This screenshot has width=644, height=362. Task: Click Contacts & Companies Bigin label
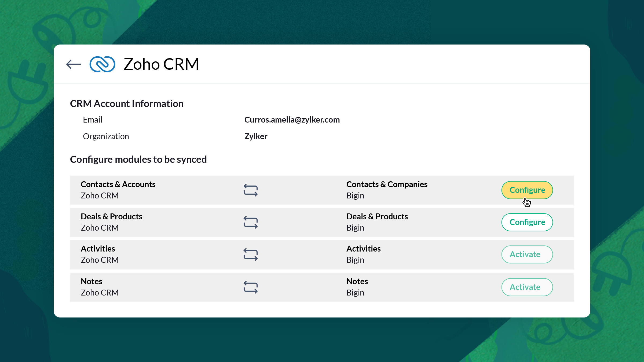pyautogui.click(x=387, y=190)
